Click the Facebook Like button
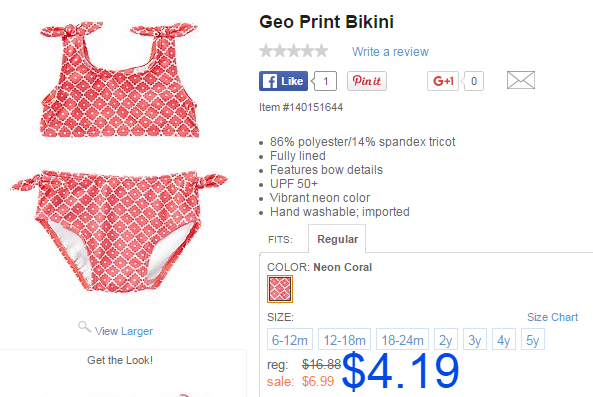Image resolution: width=593 pixels, height=397 pixels. coord(283,81)
